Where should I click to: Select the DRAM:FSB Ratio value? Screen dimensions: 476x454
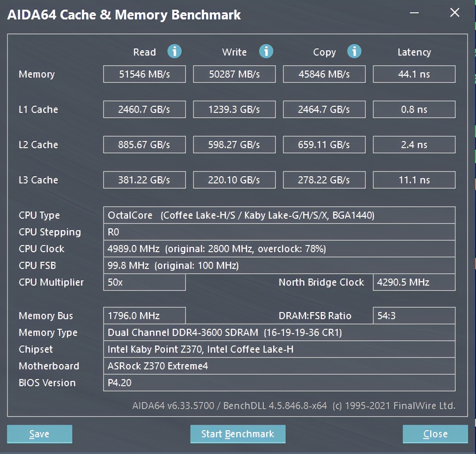coord(414,316)
